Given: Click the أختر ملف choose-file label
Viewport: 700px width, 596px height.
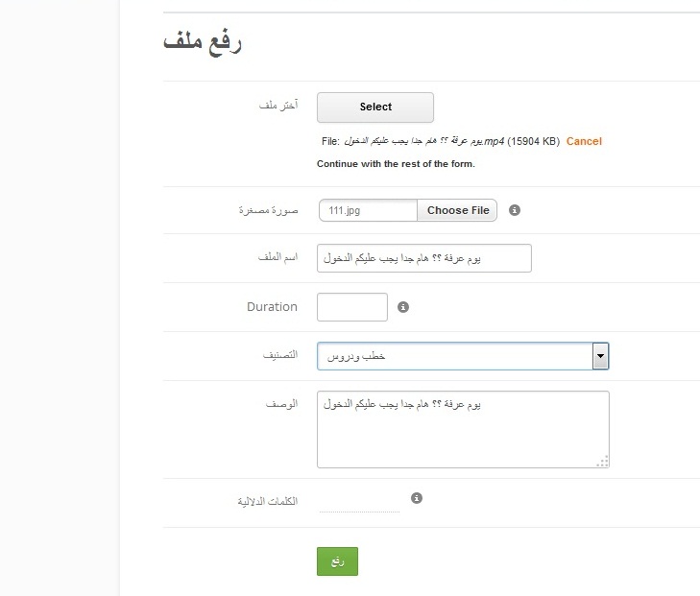Looking at the screenshot, I should [x=278, y=105].
